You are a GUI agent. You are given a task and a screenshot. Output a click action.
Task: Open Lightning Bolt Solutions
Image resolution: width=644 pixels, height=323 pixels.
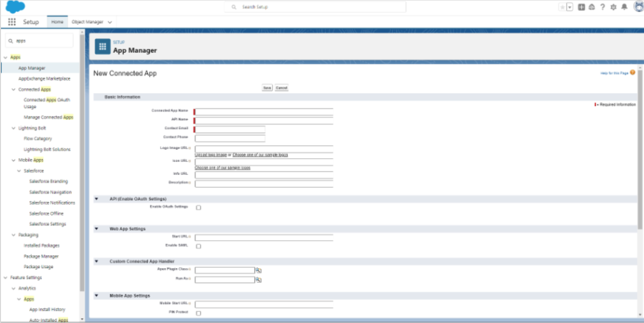[x=47, y=149]
